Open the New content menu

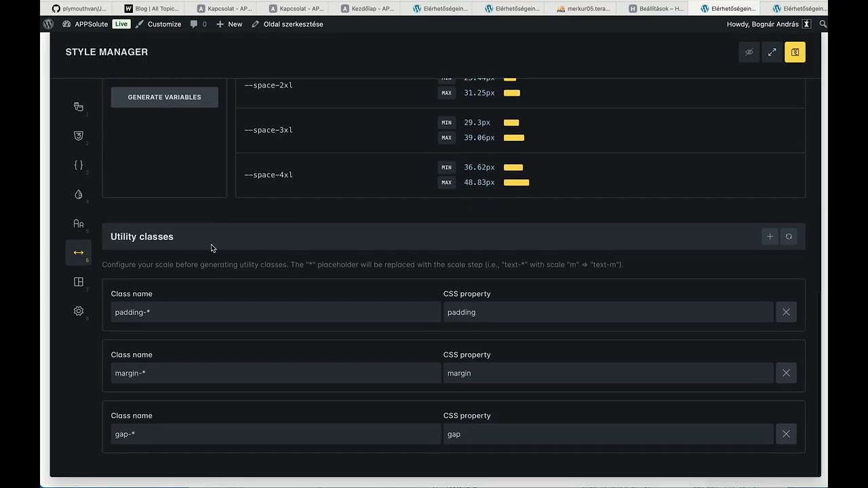pyautogui.click(x=229, y=24)
